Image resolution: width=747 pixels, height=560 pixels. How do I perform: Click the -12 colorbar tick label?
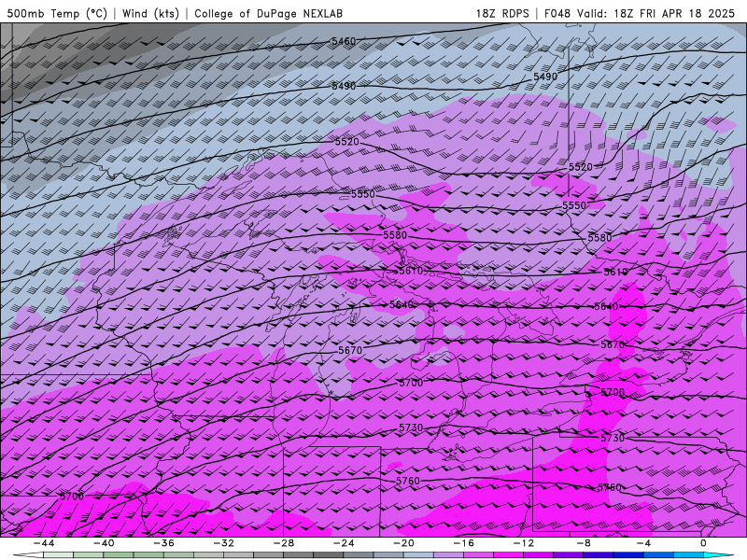pos(524,543)
